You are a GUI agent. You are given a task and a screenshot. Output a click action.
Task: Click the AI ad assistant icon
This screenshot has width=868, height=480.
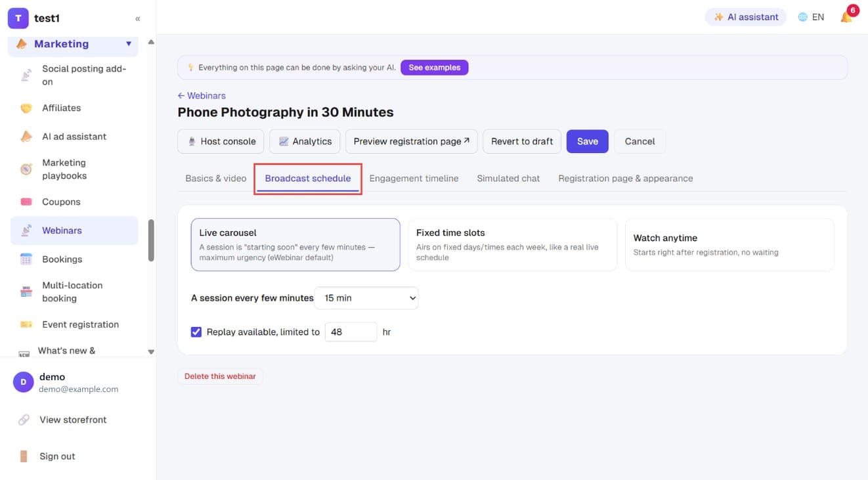(26, 137)
